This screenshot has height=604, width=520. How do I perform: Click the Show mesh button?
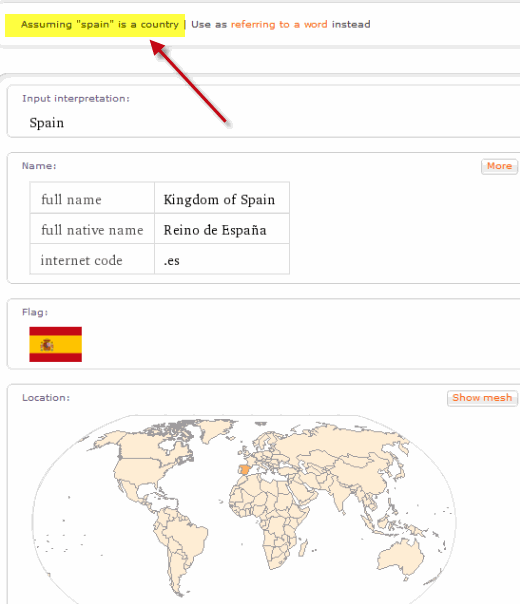[x=482, y=398]
